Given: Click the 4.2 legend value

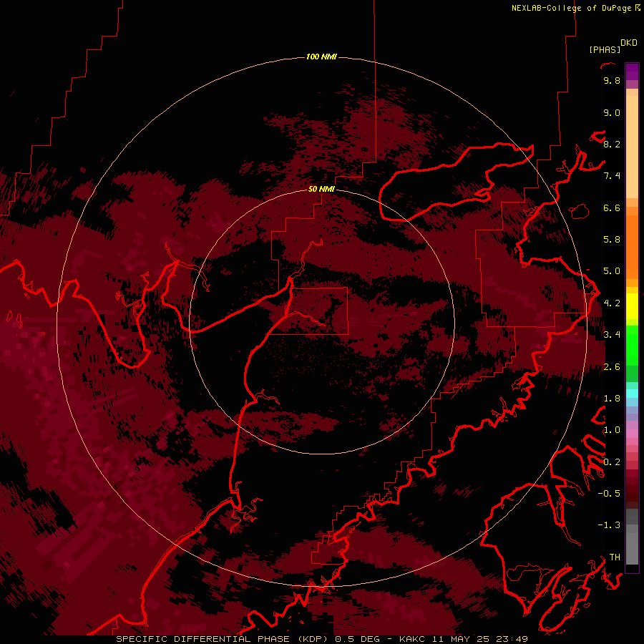Looking at the screenshot, I should (612, 303).
